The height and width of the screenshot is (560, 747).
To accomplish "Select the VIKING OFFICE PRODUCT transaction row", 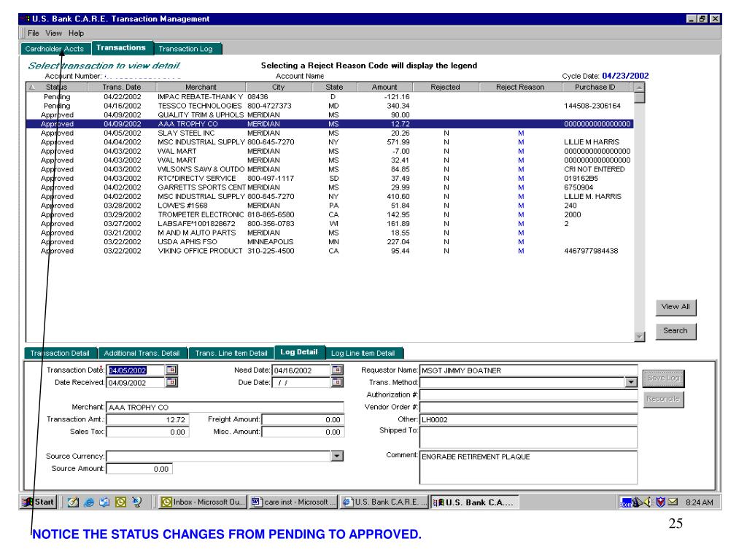I will click(330, 251).
